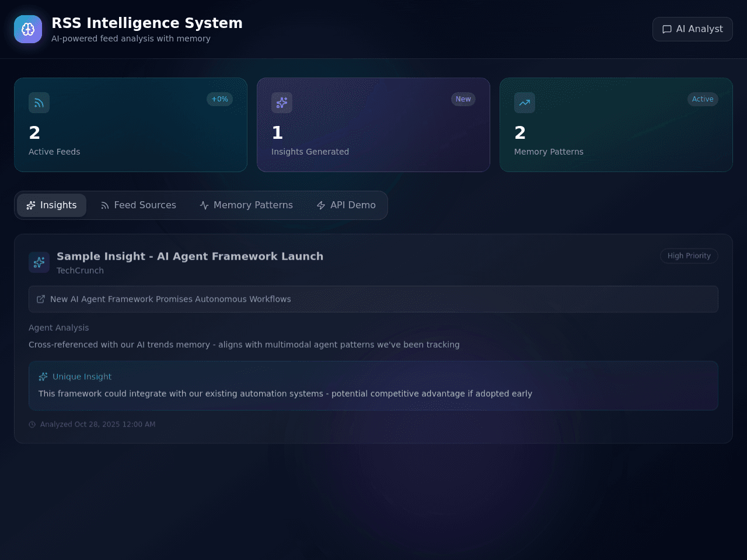
Task: Switch to the Insights tab
Action: tap(51, 205)
